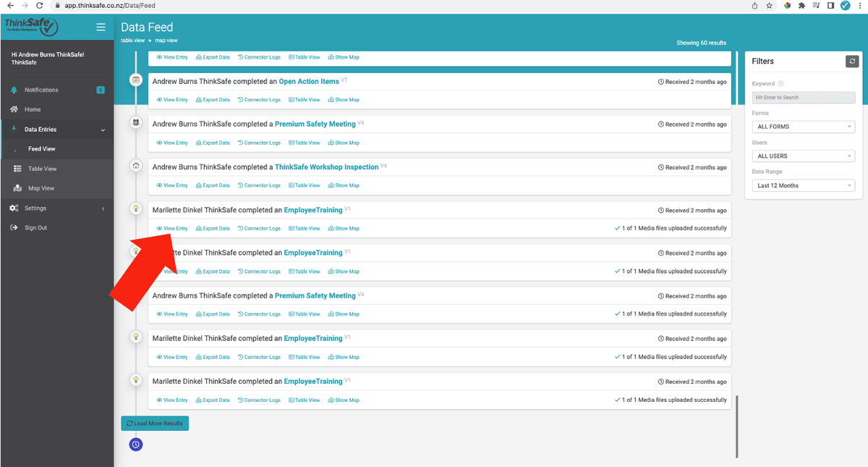Click the Load More Results button
Screen dimensions: 868x467
(155, 423)
